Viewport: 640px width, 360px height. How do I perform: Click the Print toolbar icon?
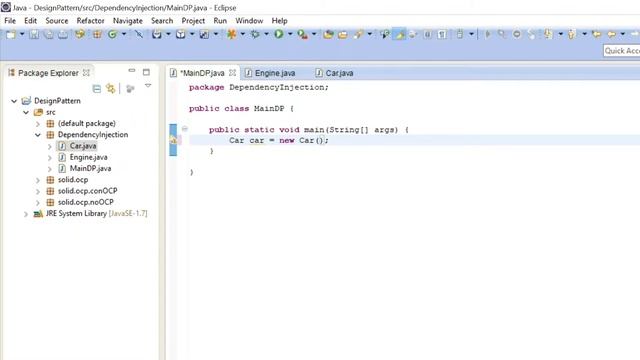63,35
